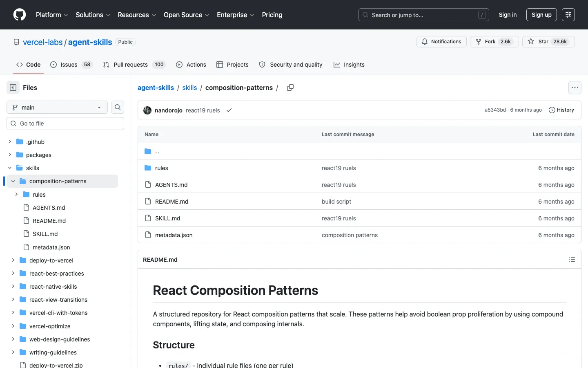The width and height of the screenshot is (588, 368).
Task: Click the README.md file icon in table
Action: click(x=148, y=202)
